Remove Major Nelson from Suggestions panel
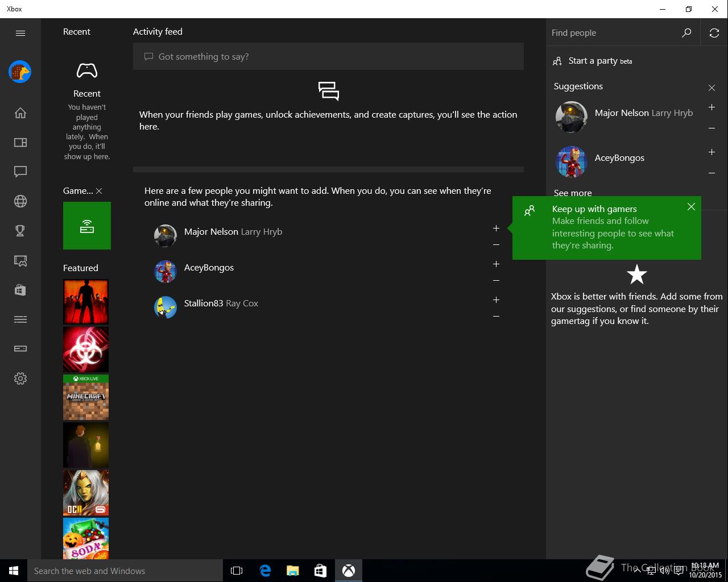The height and width of the screenshot is (582, 728). tap(712, 128)
